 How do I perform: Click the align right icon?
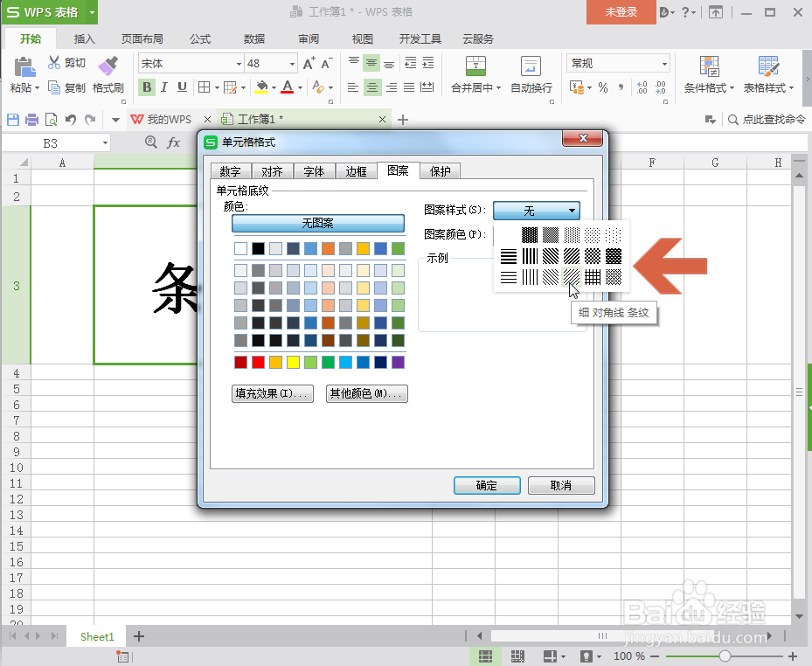[392, 87]
